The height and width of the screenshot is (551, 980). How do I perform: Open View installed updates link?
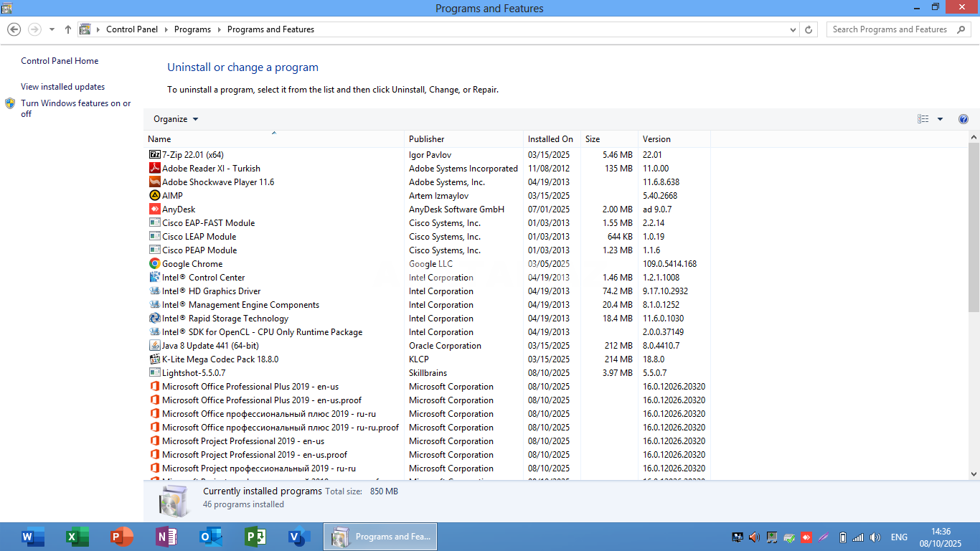click(62, 86)
